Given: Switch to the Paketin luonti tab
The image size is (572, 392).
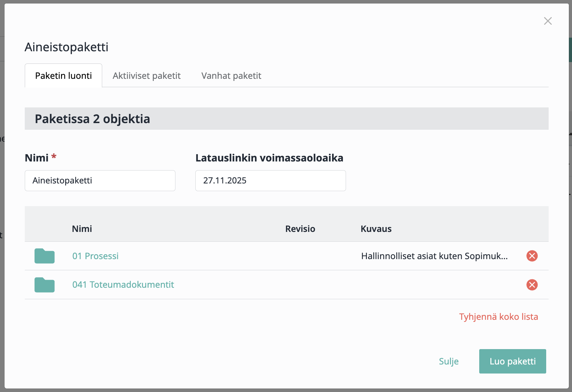Looking at the screenshot, I should tap(63, 76).
